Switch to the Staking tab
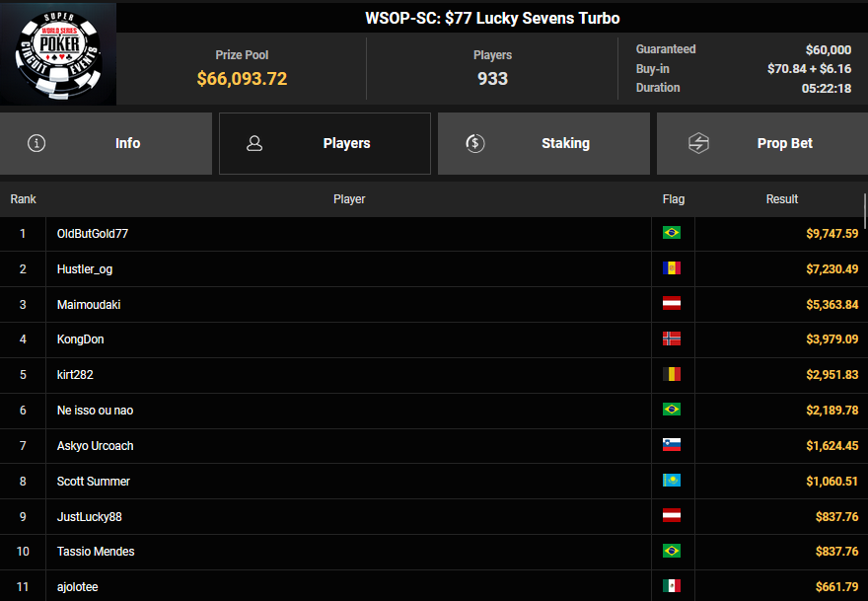868x601 pixels. click(x=543, y=143)
